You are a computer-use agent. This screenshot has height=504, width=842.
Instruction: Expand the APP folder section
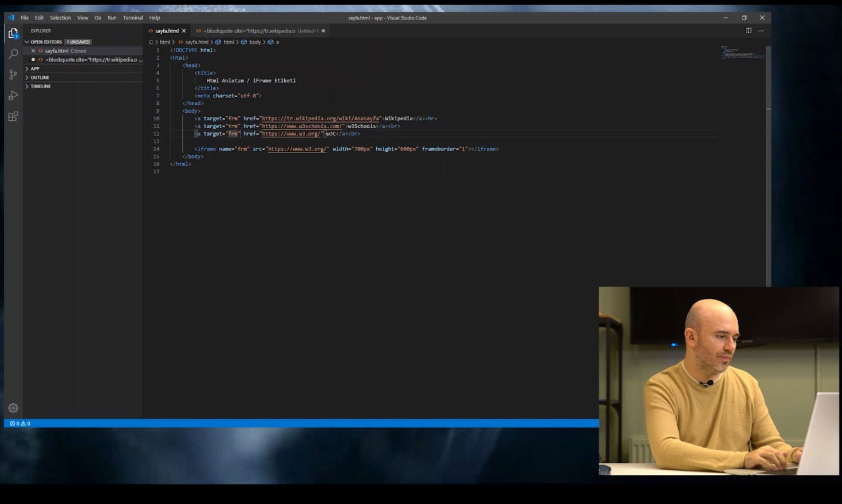coord(34,69)
